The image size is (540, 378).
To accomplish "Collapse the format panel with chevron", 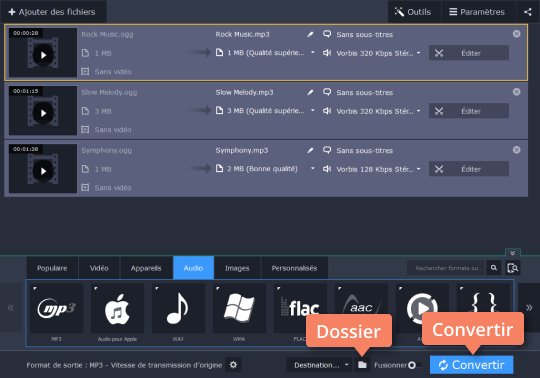I will click(513, 253).
